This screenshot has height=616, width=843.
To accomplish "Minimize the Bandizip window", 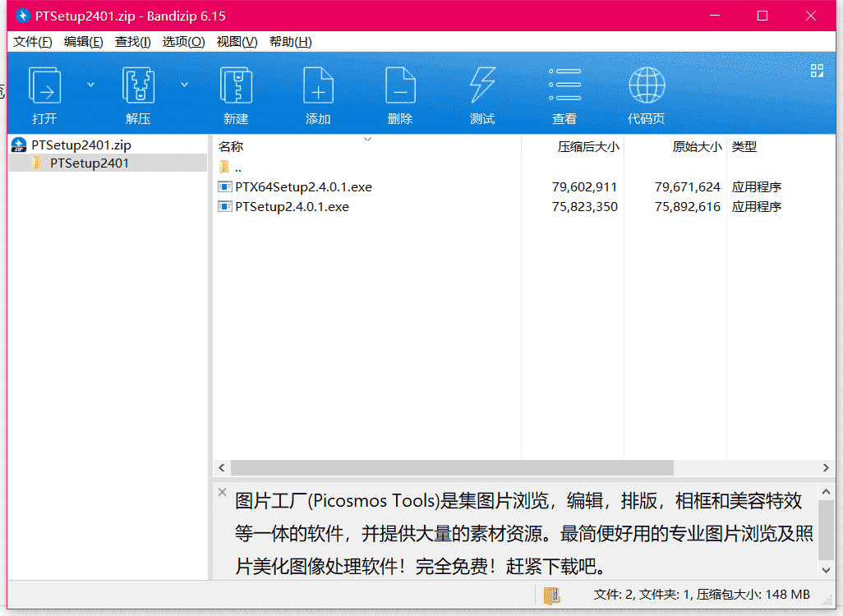I will coord(715,16).
